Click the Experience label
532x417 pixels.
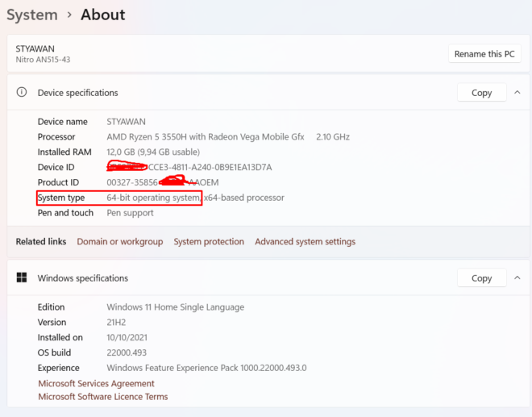pos(58,368)
